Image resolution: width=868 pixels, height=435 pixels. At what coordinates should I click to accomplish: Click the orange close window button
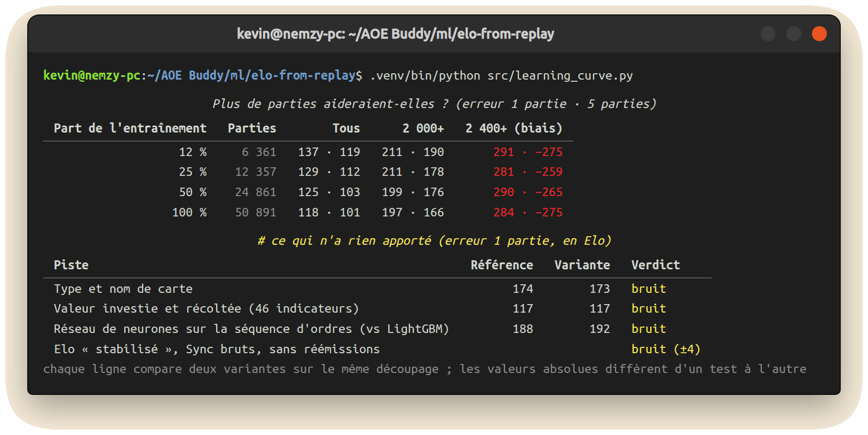coord(819,34)
